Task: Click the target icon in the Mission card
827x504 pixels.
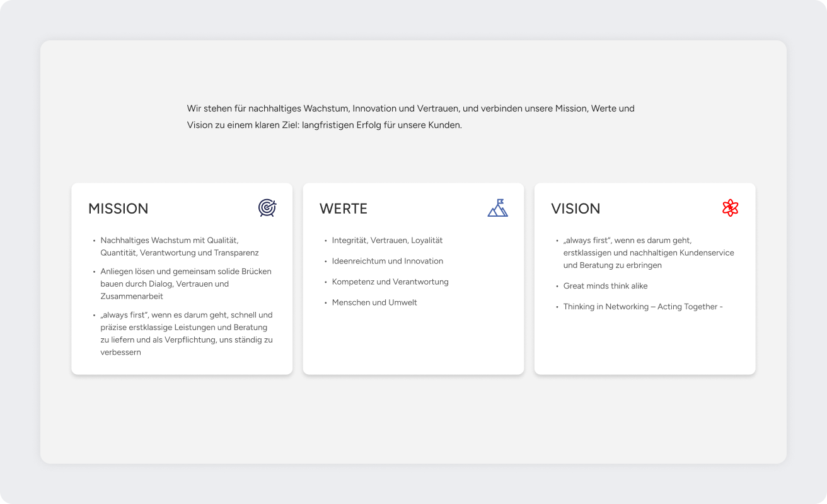Action: tap(267, 208)
